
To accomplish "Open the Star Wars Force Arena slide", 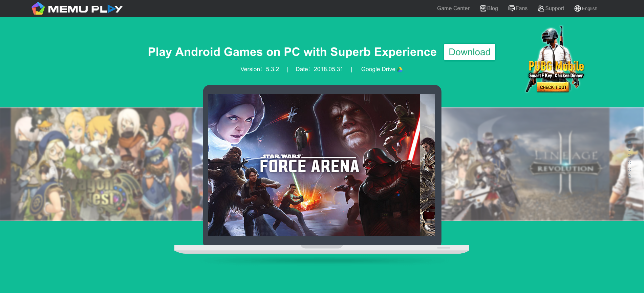I will 314,165.
